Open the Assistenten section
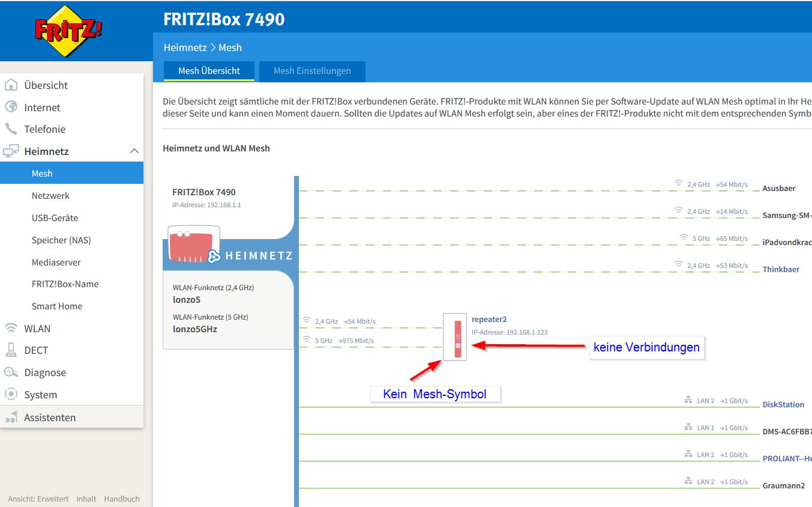Image resolution: width=812 pixels, height=507 pixels. tap(49, 417)
